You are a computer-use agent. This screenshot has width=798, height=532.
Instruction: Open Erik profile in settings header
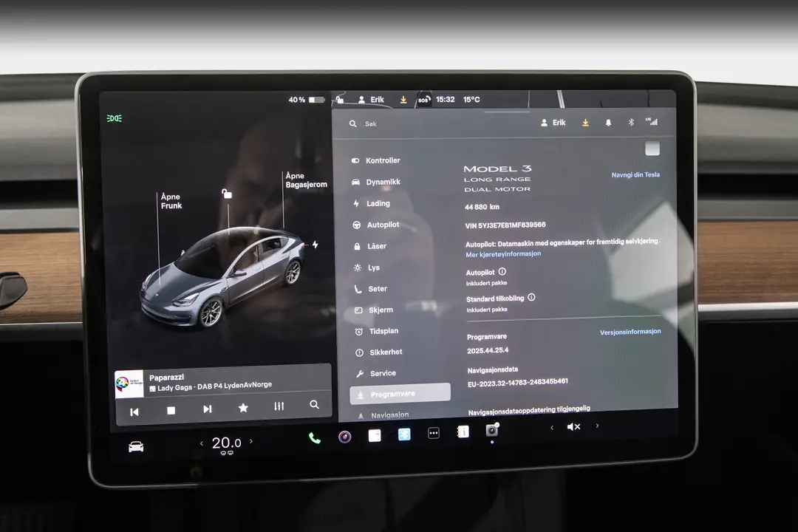click(x=553, y=123)
